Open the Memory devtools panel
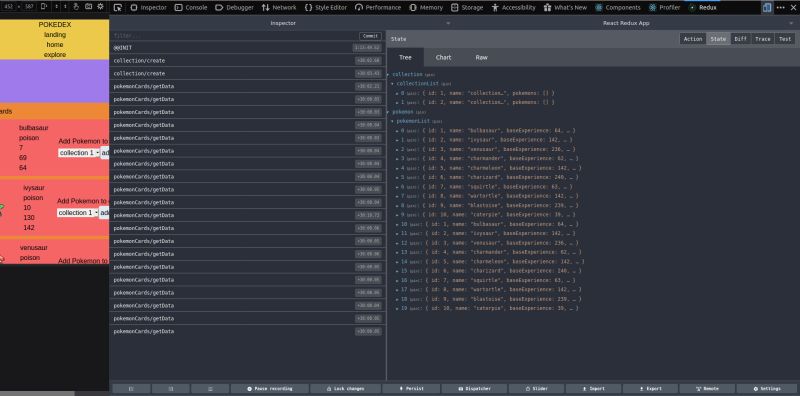Viewport: 800px width, 396px height. (426, 8)
